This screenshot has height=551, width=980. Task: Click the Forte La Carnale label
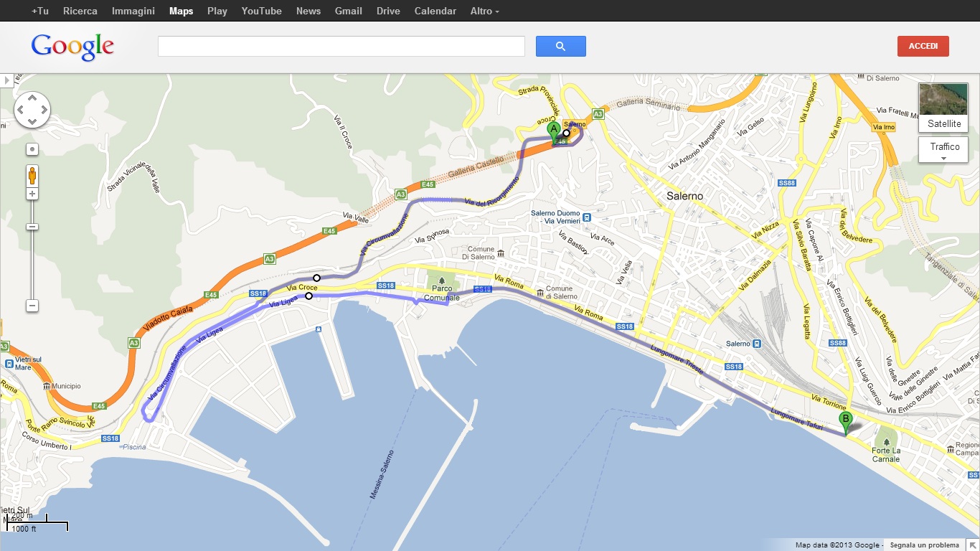(885, 456)
